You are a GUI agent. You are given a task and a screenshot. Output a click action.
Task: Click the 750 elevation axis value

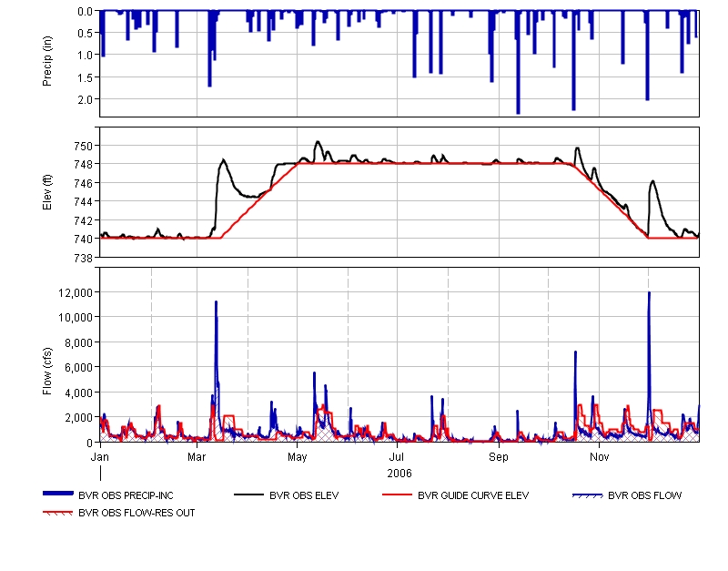pyautogui.click(x=84, y=146)
